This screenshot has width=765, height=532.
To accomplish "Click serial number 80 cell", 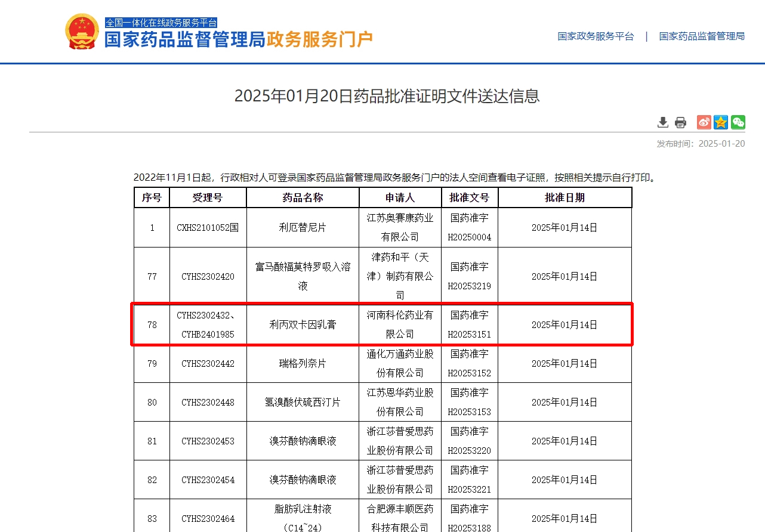I will tap(152, 403).
